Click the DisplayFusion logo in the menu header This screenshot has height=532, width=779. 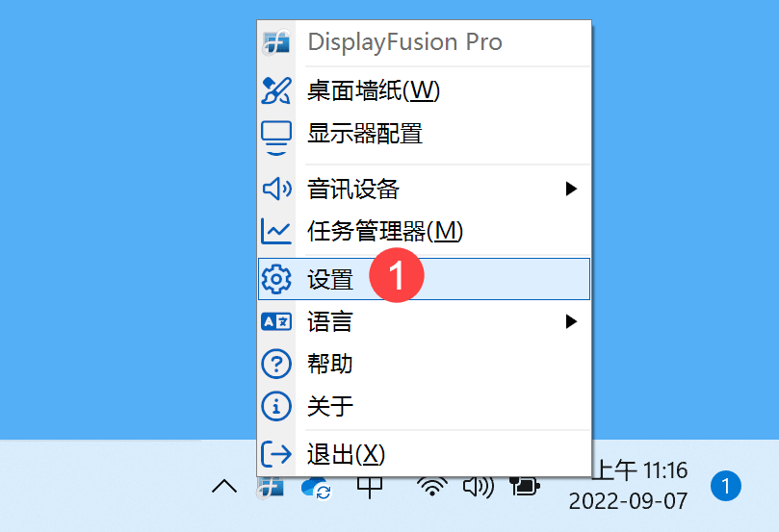276,43
